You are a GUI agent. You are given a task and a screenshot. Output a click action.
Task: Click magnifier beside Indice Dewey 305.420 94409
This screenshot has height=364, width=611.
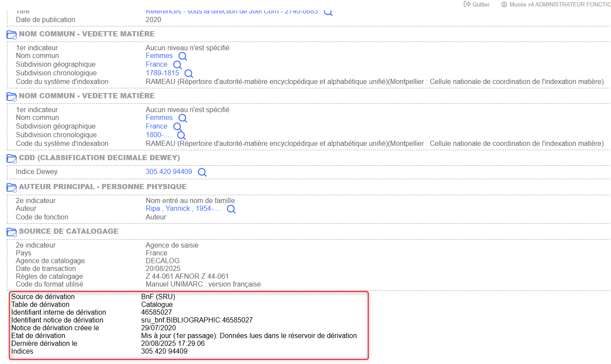[x=202, y=172]
